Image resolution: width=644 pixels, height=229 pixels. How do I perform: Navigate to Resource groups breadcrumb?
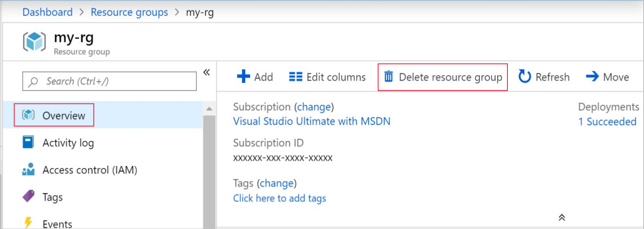click(x=129, y=12)
